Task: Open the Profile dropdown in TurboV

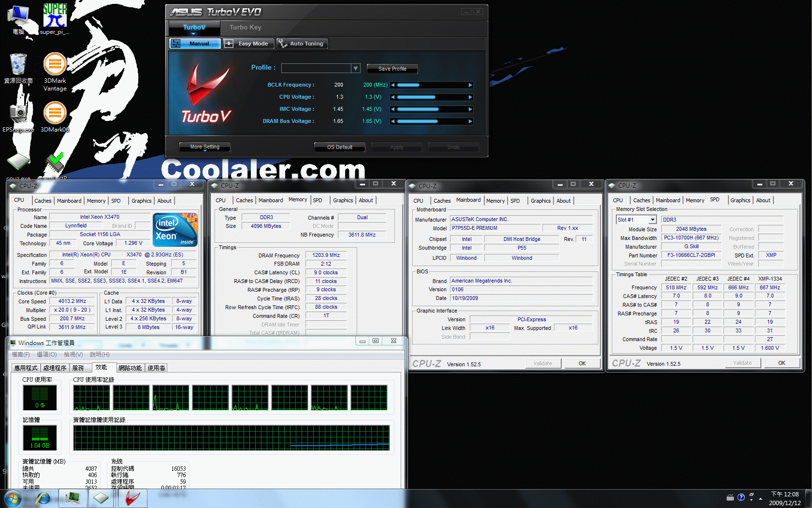Action: tap(356, 68)
